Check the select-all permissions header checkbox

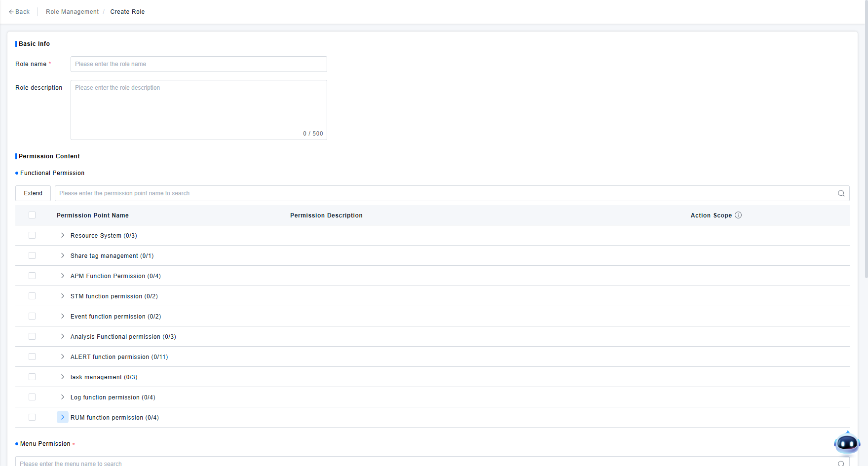click(x=32, y=215)
